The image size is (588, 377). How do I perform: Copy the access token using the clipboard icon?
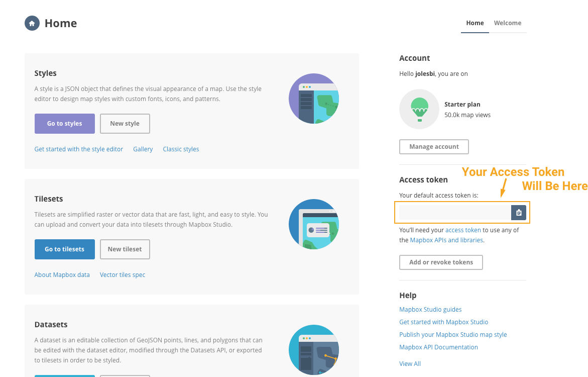[x=518, y=212]
